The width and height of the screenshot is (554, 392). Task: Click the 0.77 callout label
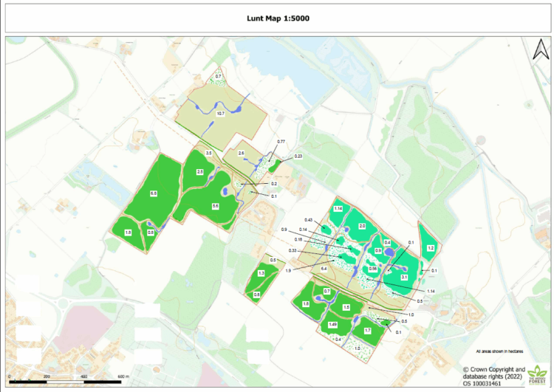pyautogui.click(x=281, y=141)
